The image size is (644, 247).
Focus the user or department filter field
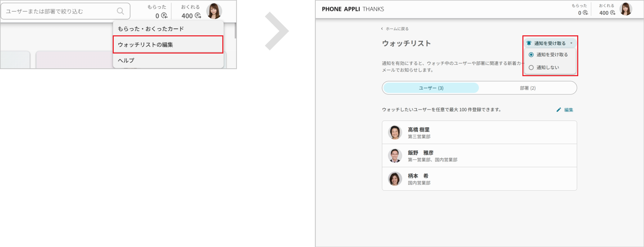[x=65, y=11]
